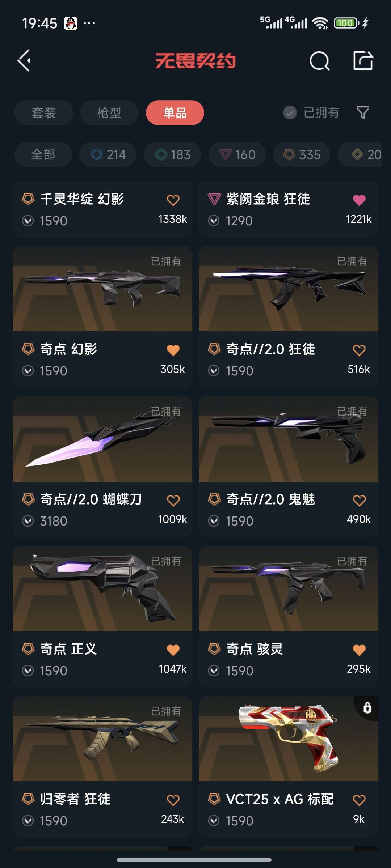The image size is (391, 868).
Task: Tap the share icon in header
Action: (363, 60)
